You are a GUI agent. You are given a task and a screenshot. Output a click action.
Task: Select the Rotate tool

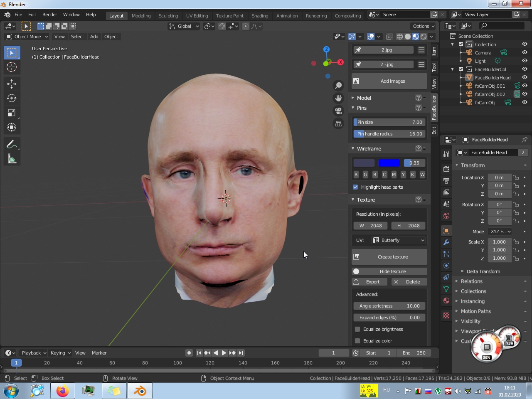[12, 98]
